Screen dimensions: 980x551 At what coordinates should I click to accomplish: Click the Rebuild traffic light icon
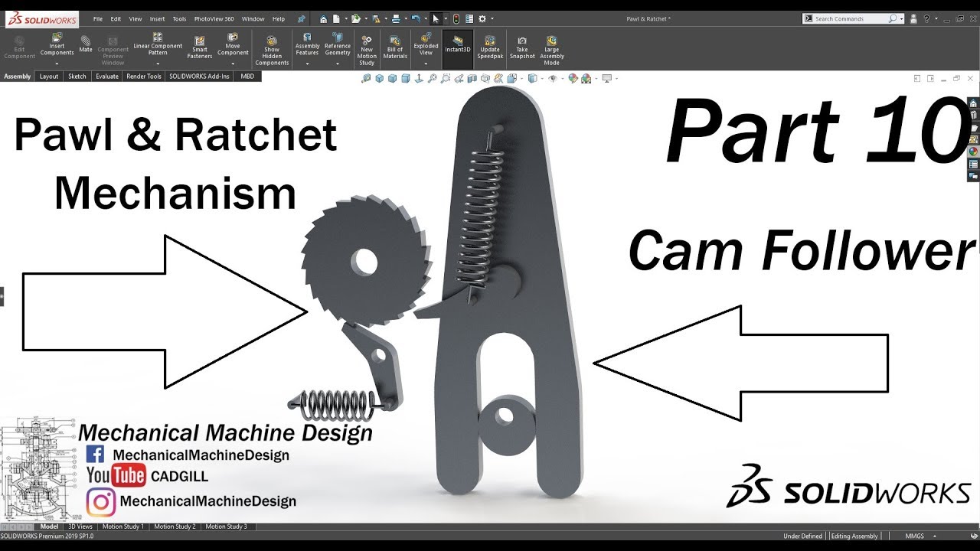click(456, 18)
